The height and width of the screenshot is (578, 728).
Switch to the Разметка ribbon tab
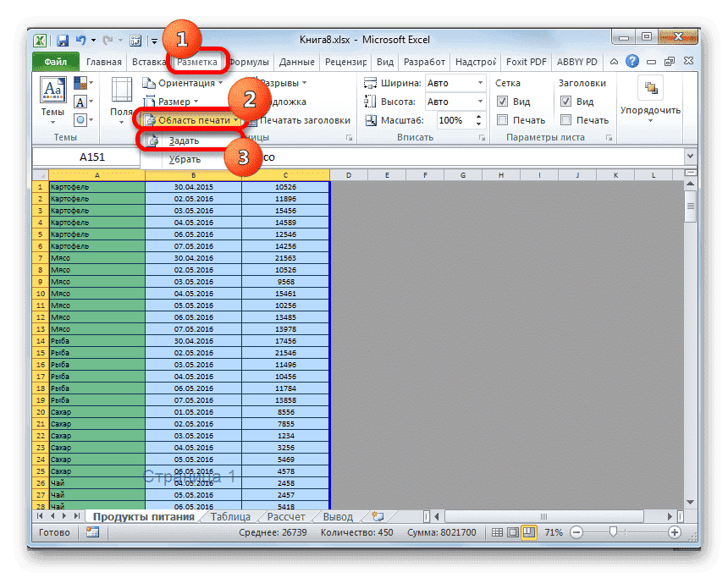point(196,61)
